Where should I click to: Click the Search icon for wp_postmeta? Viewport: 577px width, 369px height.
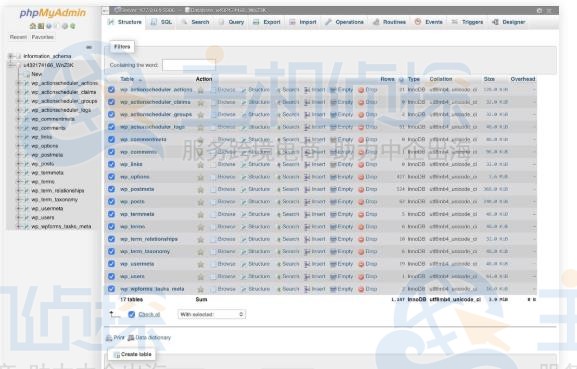279,189
